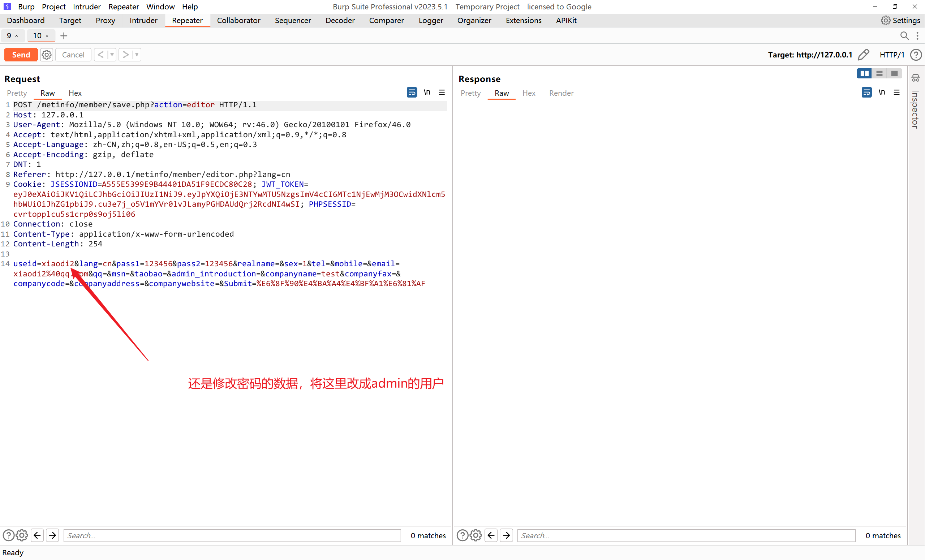Viewport: 925px width, 560px height.
Task: Open Repeater tabs vertical dots menu
Action: 917,36
